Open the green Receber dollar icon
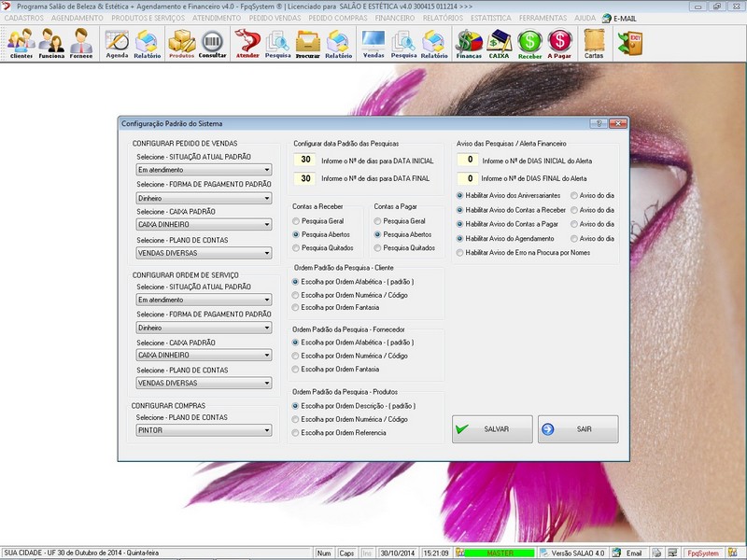Viewport: 747px width, 560px height. click(529, 43)
